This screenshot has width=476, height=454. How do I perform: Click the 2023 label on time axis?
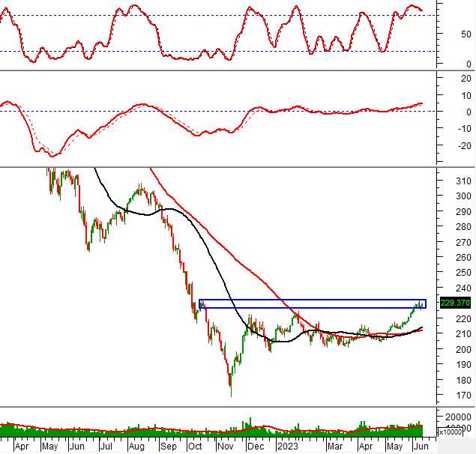point(287,446)
